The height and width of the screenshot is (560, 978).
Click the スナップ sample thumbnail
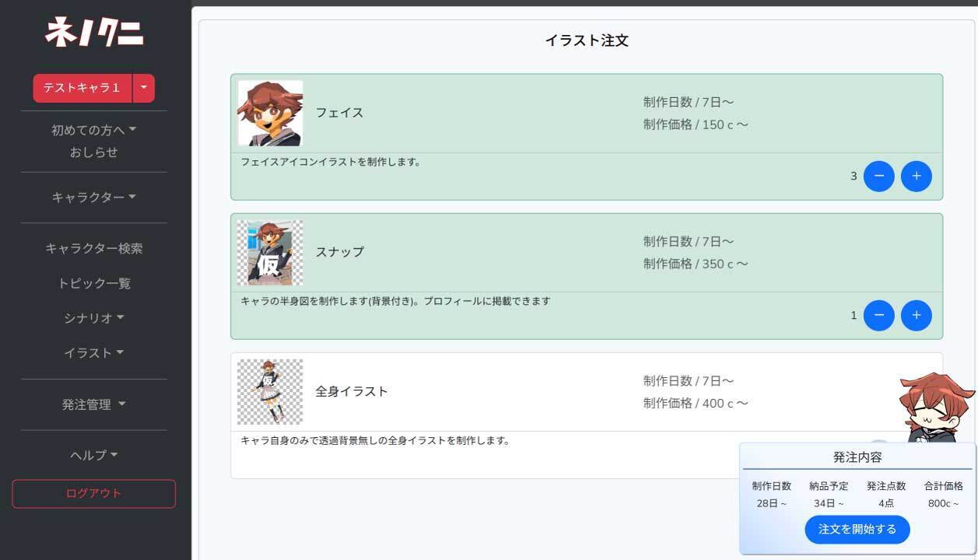270,253
